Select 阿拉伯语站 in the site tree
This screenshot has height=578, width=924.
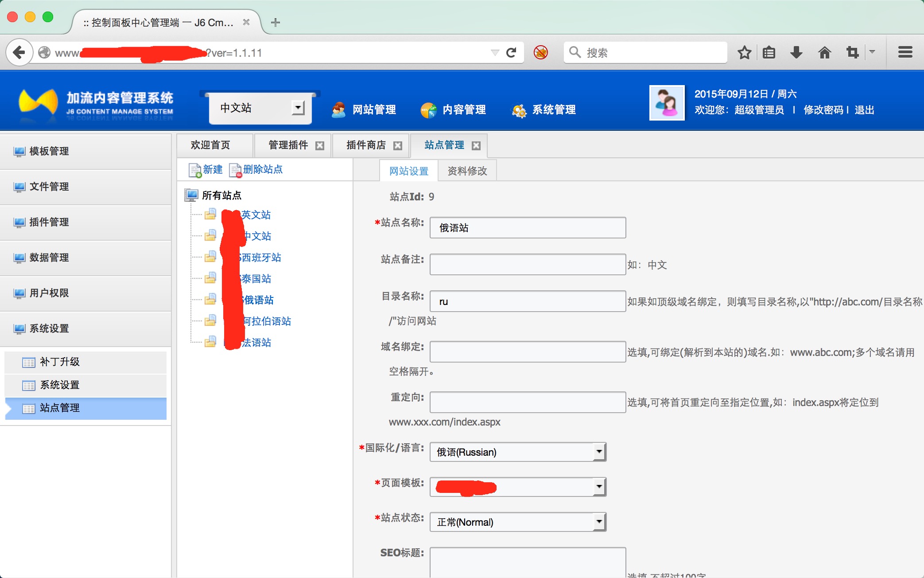(267, 321)
